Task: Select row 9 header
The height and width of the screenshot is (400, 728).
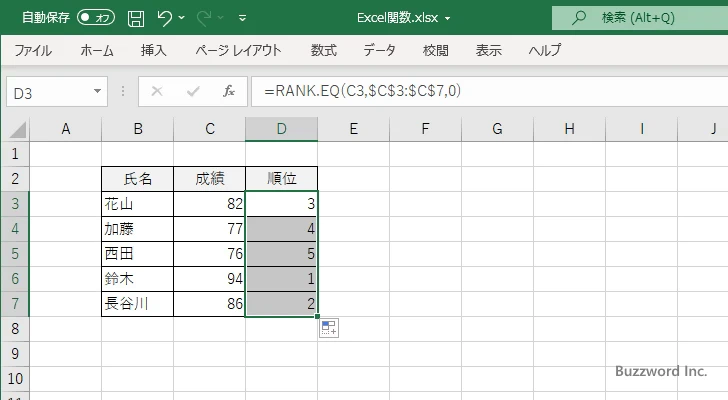Action: (15, 354)
